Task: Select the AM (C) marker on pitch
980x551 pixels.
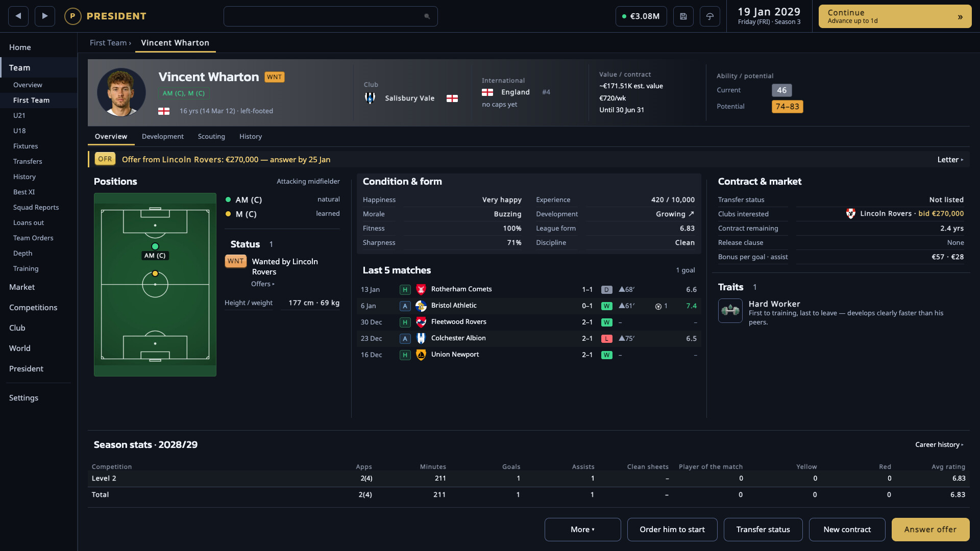Action: 155,247
